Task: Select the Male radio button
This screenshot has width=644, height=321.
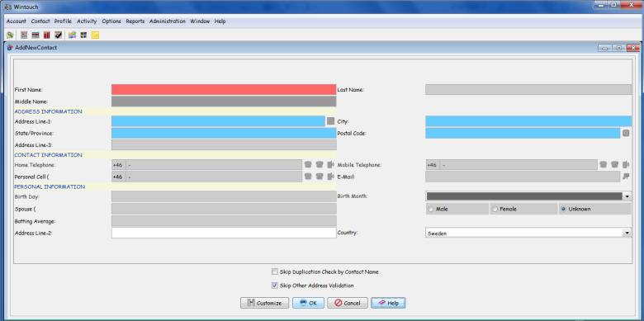Action: coord(430,209)
